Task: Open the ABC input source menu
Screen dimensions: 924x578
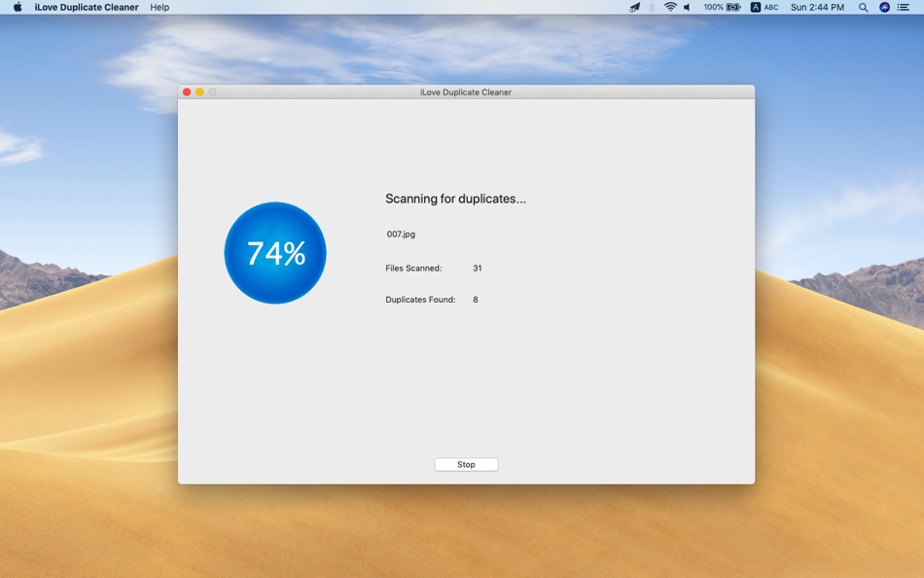Action: [x=764, y=7]
